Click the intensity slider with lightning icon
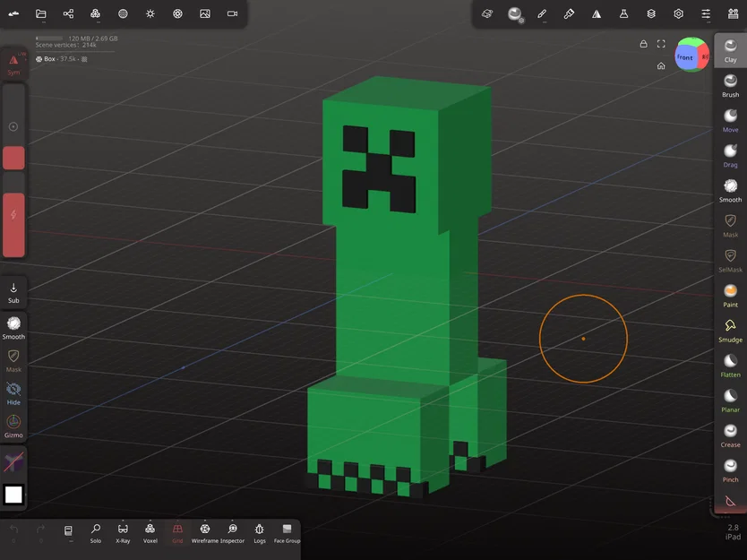Viewport: 747px width, 560px height. click(13, 214)
